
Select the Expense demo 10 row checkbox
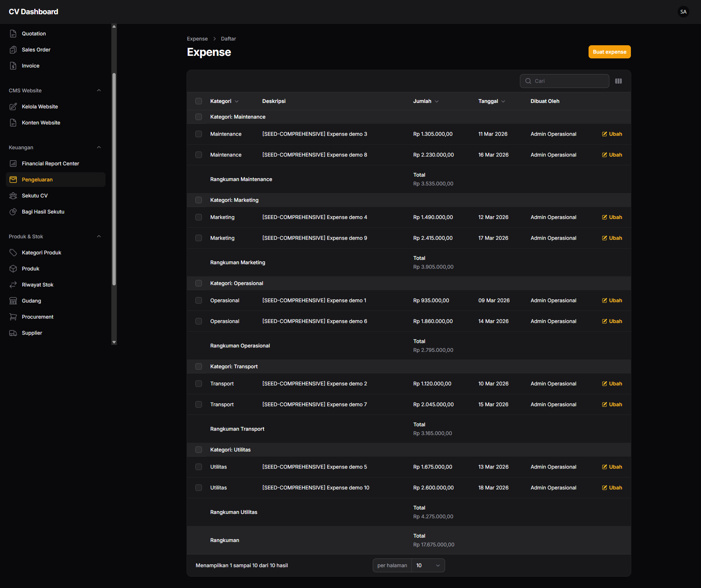point(199,488)
